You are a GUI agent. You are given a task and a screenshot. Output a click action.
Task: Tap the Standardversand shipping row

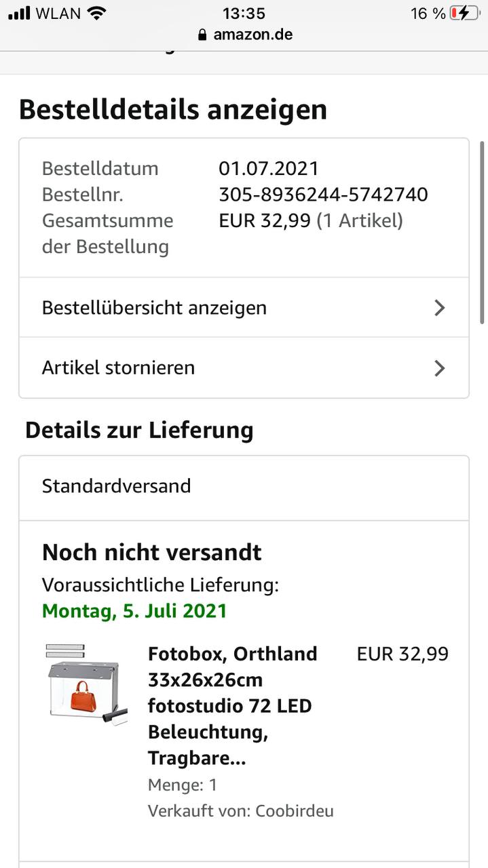[x=244, y=487]
